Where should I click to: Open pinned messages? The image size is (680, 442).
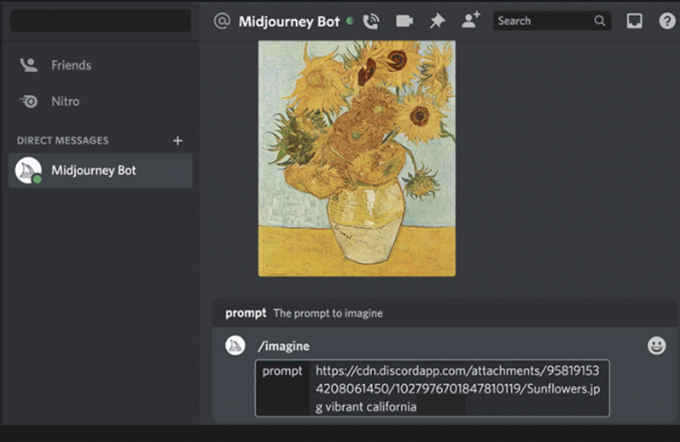click(437, 21)
